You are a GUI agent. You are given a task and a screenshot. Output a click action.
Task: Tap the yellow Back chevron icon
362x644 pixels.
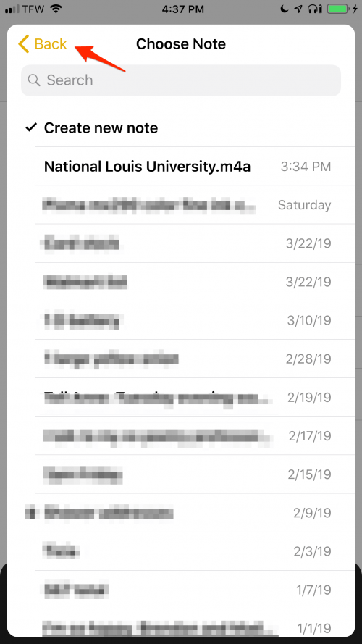pos(23,44)
